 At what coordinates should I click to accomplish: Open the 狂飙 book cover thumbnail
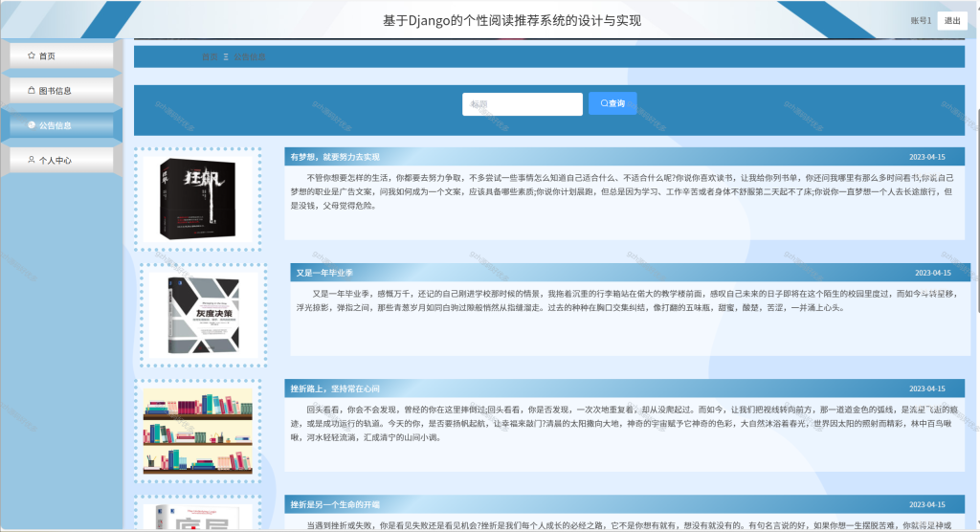pos(197,199)
